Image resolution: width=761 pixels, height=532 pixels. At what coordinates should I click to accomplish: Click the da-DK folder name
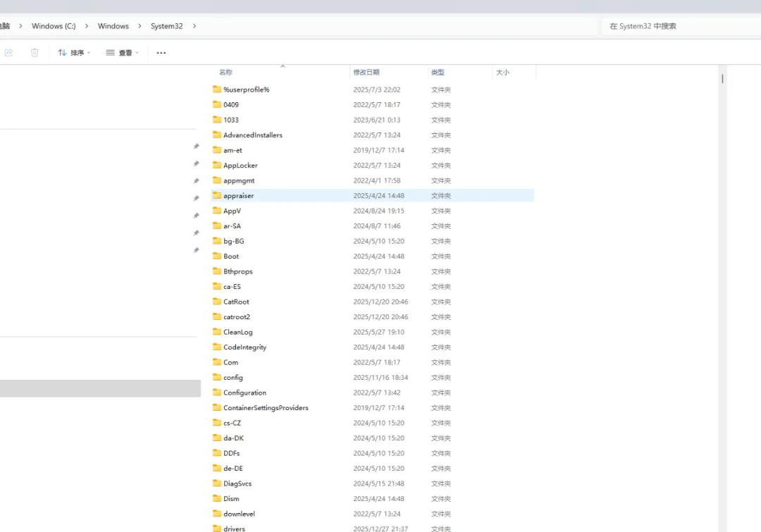tap(233, 438)
